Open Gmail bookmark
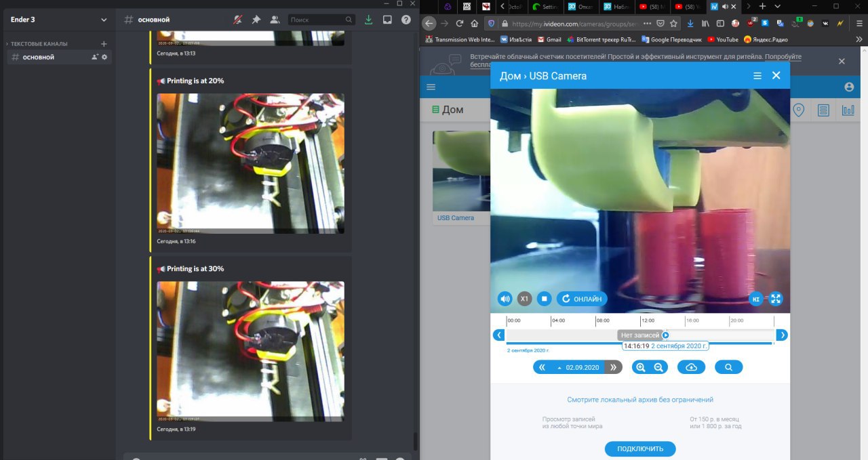868x460 pixels. click(x=549, y=39)
